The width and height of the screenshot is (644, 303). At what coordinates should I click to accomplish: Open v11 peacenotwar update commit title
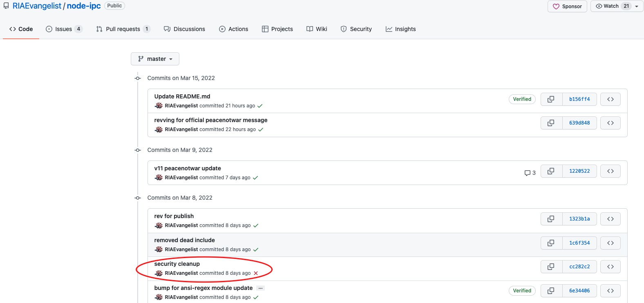[188, 168]
